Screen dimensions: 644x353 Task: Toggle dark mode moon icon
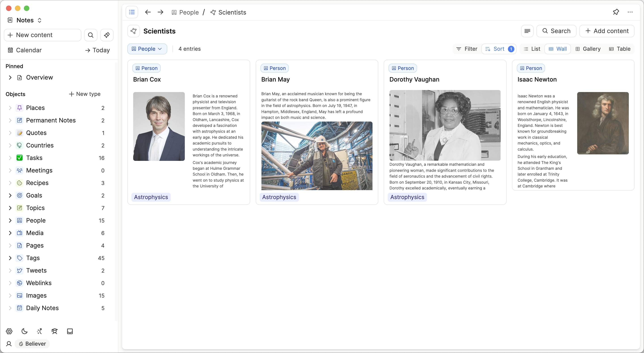[24, 331]
